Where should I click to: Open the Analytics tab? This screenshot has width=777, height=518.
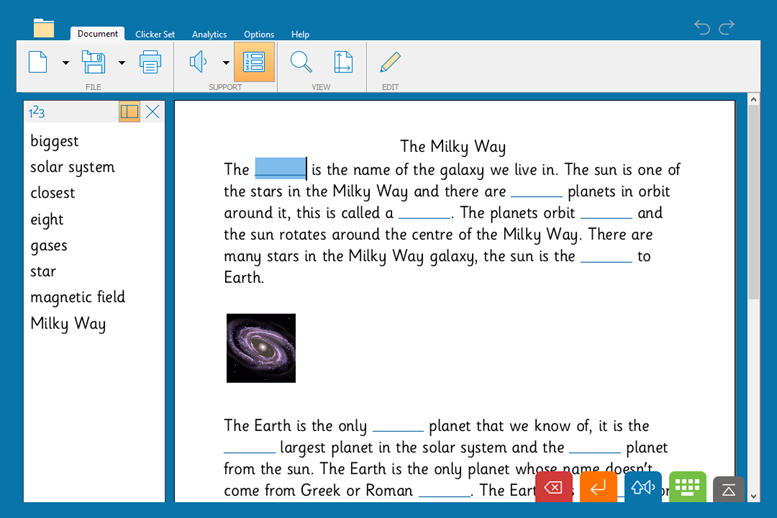click(209, 34)
